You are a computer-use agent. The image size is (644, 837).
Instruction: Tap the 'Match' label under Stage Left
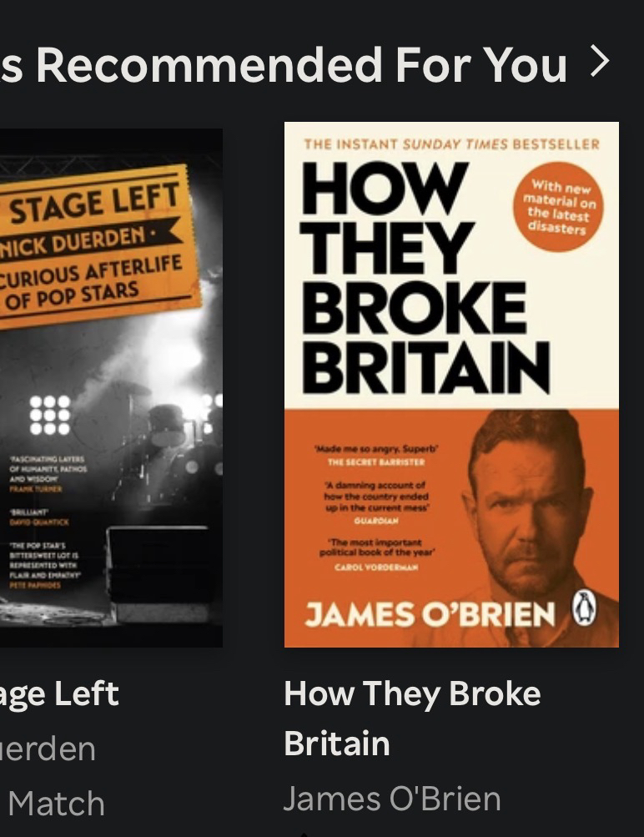pyautogui.click(x=57, y=803)
